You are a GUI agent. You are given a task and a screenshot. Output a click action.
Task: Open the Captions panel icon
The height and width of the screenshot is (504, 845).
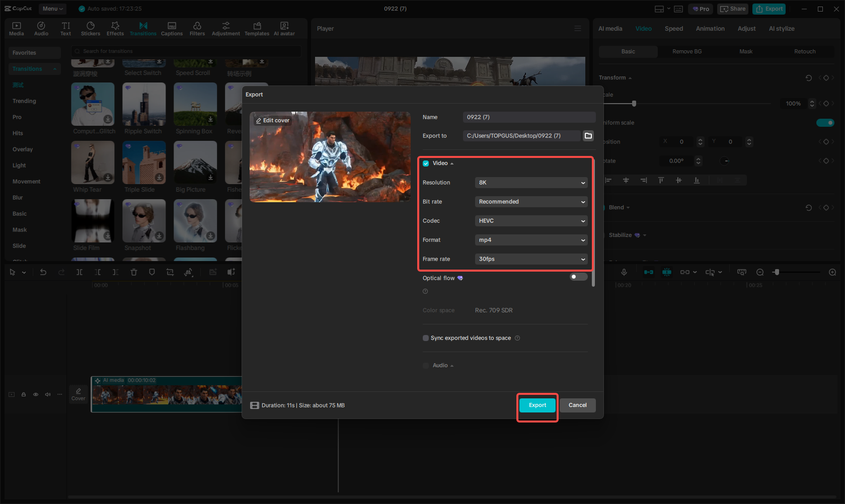point(172,29)
